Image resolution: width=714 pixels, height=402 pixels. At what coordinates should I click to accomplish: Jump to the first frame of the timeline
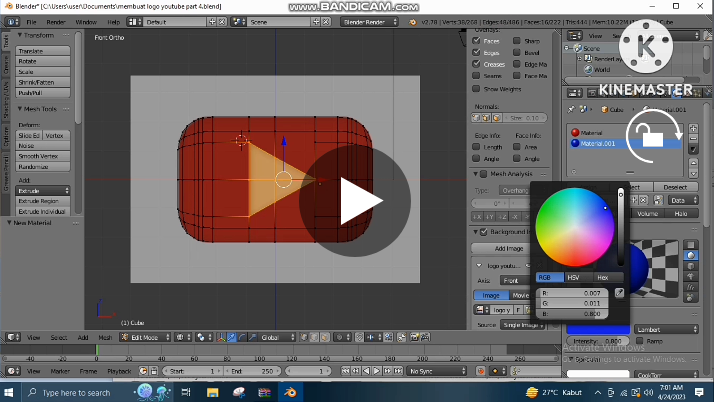tap(346, 371)
